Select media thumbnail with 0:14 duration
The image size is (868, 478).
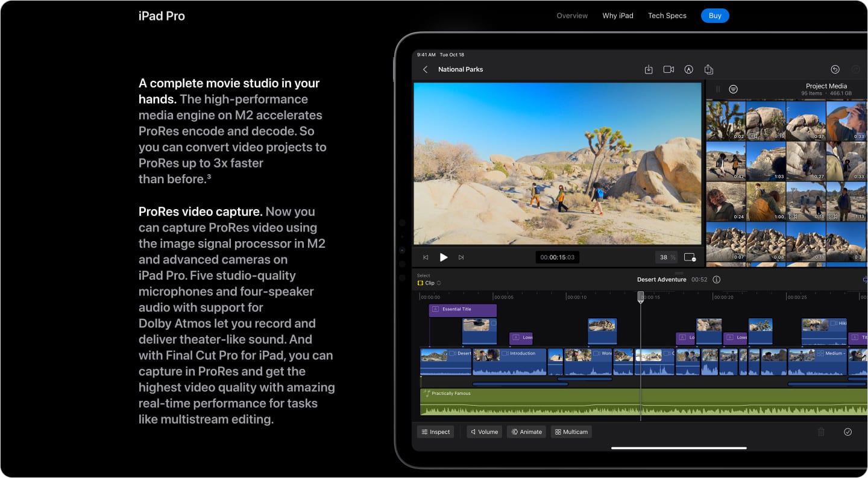pos(806,201)
